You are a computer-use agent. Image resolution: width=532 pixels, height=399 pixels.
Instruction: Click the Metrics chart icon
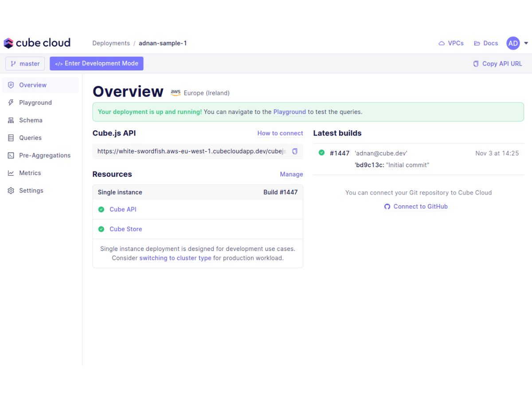coord(11,173)
